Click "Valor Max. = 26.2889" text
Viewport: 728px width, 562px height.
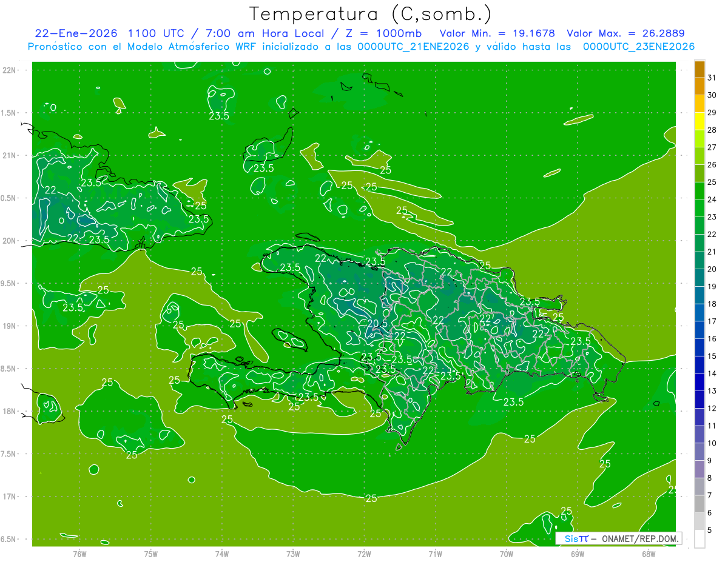coord(626,33)
